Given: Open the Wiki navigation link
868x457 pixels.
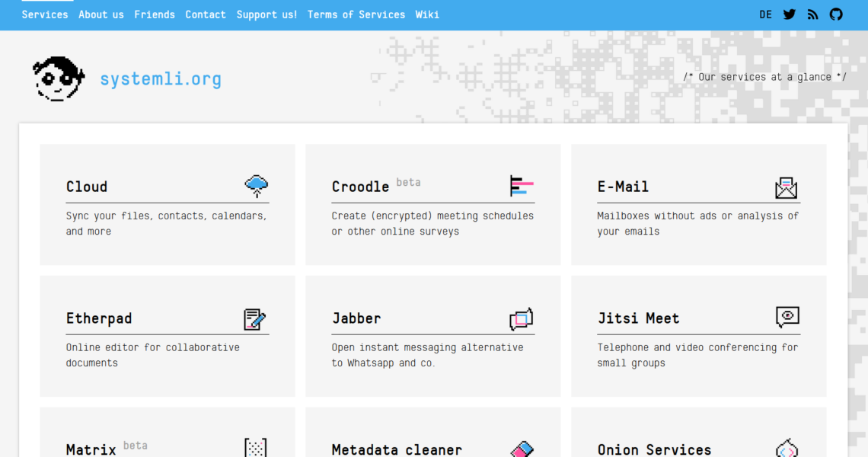Looking at the screenshot, I should (x=427, y=14).
